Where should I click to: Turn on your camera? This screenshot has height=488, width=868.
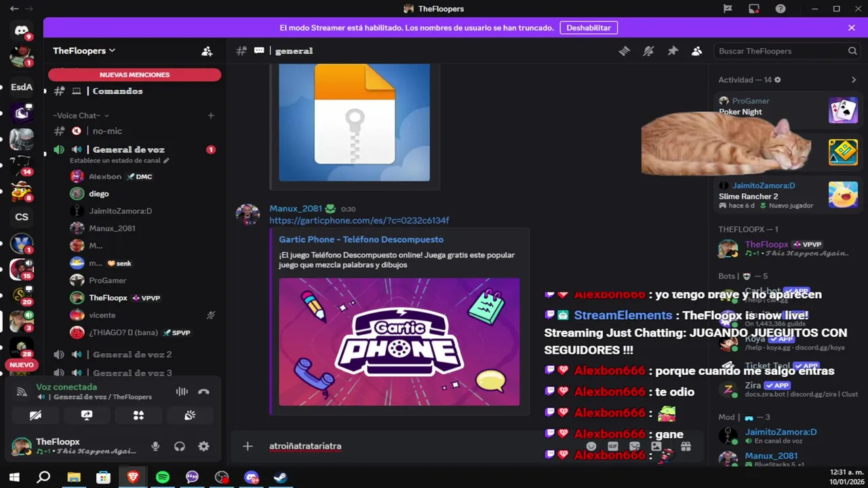pyautogui.click(x=35, y=415)
